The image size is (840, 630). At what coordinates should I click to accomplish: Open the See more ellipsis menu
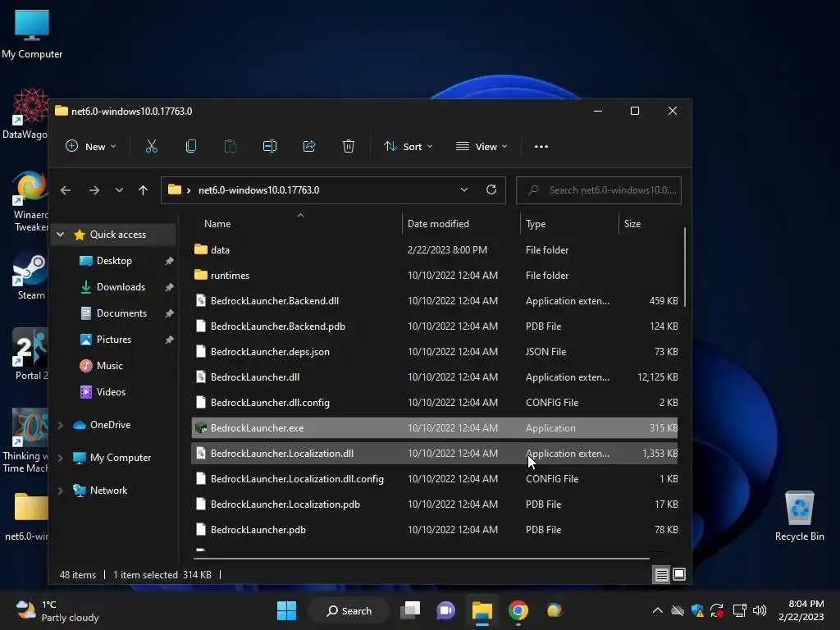tap(541, 146)
